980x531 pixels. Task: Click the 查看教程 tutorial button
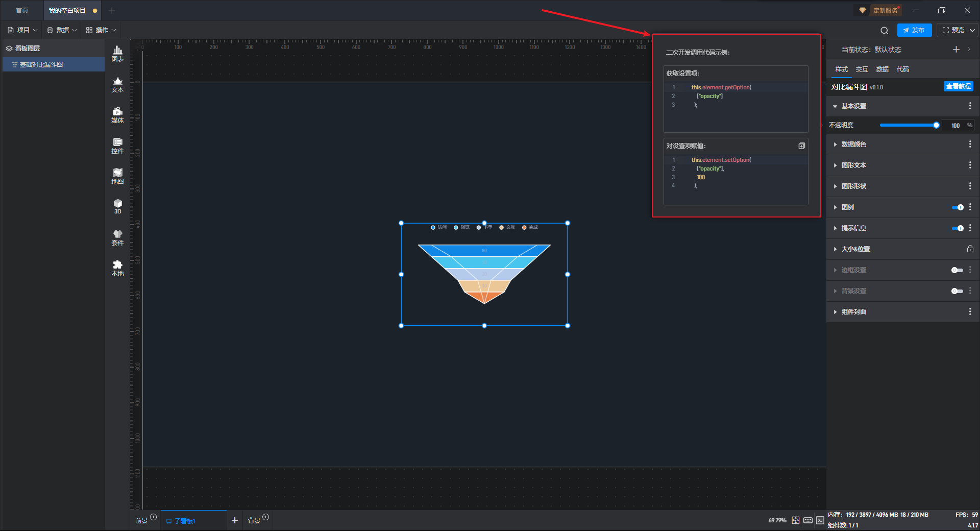pos(958,86)
